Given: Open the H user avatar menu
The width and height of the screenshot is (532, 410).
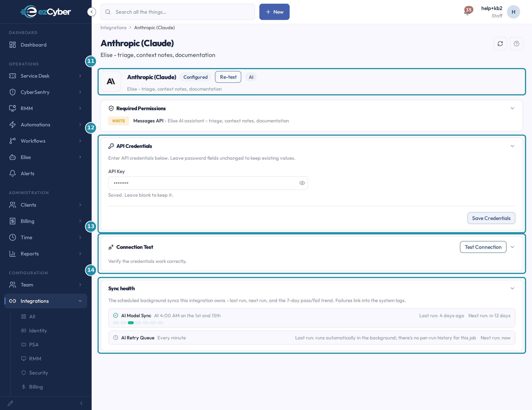Looking at the screenshot, I should coord(513,12).
